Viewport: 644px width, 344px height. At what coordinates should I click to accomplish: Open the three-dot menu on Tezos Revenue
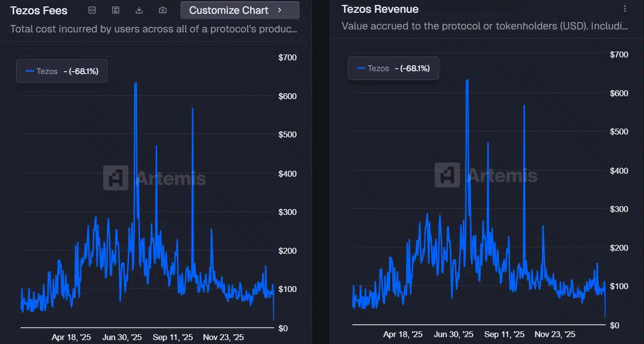(x=625, y=9)
